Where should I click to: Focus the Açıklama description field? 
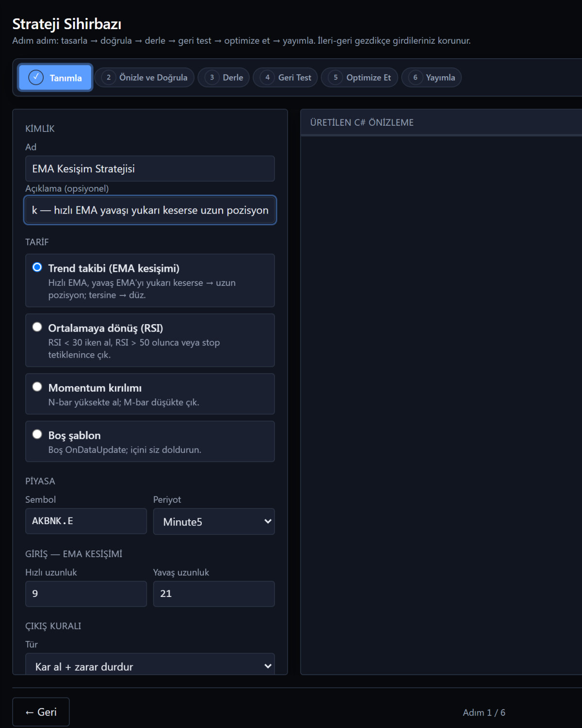click(150, 210)
